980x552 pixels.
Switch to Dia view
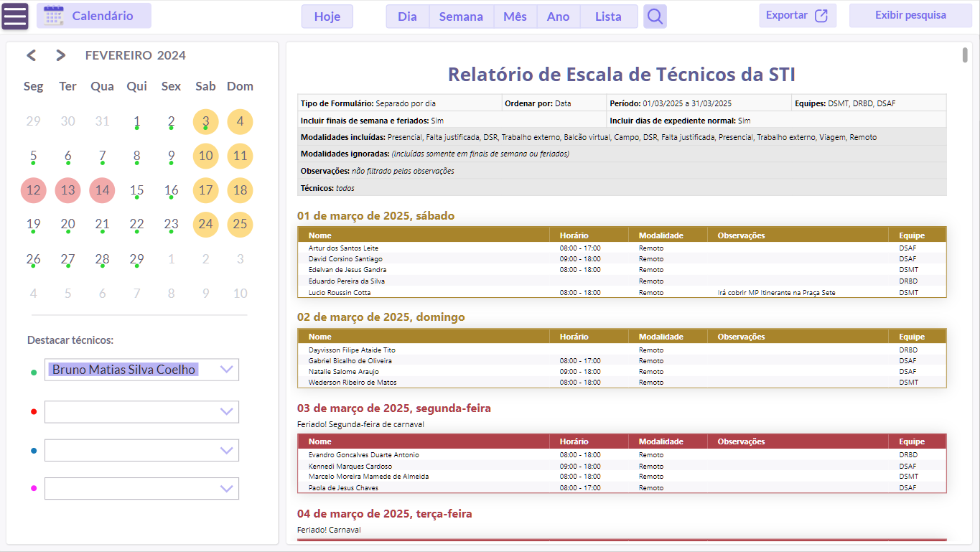tap(407, 17)
